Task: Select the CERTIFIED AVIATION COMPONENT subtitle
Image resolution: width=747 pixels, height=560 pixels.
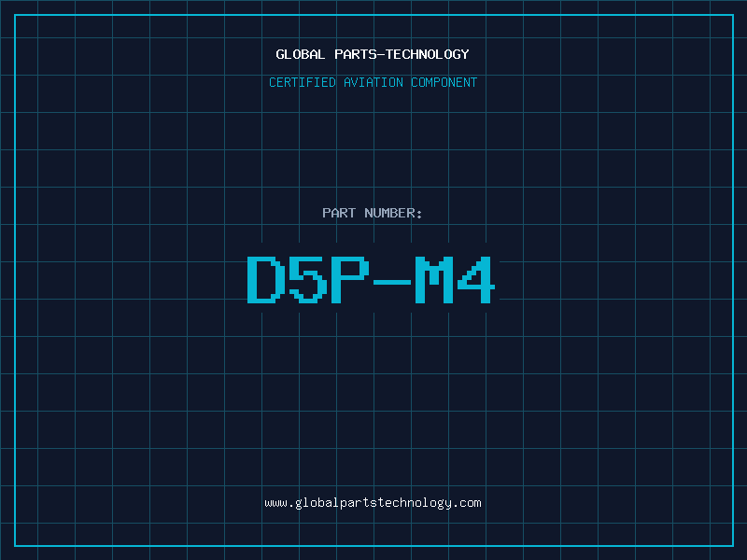Action: click(x=373, y=82)
